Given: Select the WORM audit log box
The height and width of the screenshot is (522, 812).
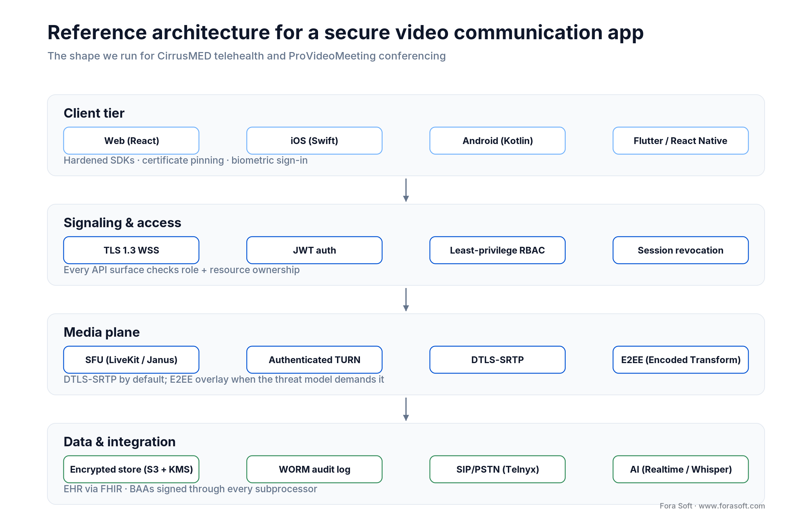Looking at the screenshot, I should [x=314, y=469].
